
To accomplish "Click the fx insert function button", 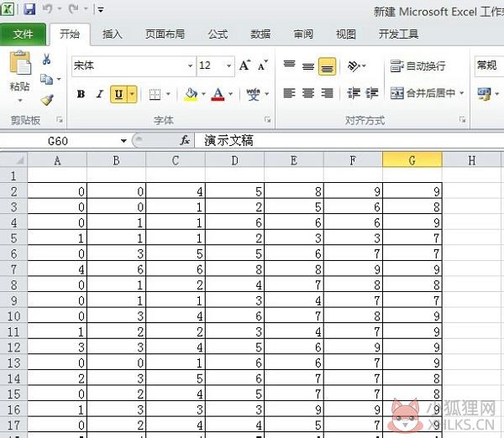I will 185,140.
